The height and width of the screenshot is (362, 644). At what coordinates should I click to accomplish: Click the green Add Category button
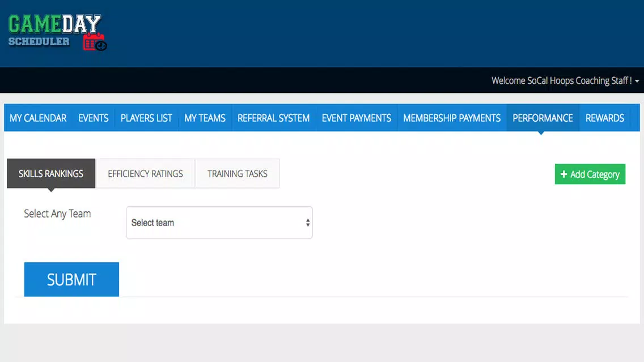[x=590, y=174]
